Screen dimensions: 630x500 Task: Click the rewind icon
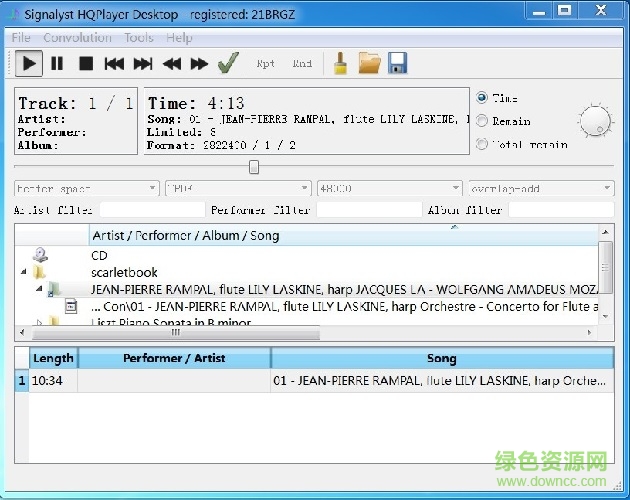(x=172, y=64)
